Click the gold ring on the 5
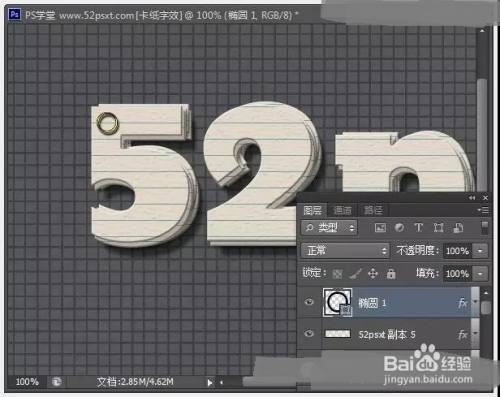This screenshot has height=397, width=500. tap(107, 123)
